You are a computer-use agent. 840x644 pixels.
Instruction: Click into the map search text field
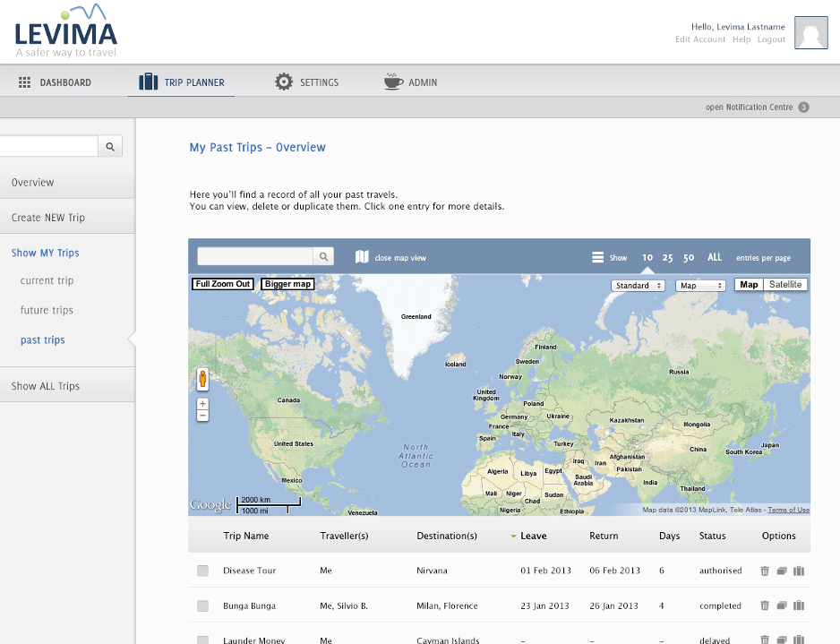tap(255, 257)
